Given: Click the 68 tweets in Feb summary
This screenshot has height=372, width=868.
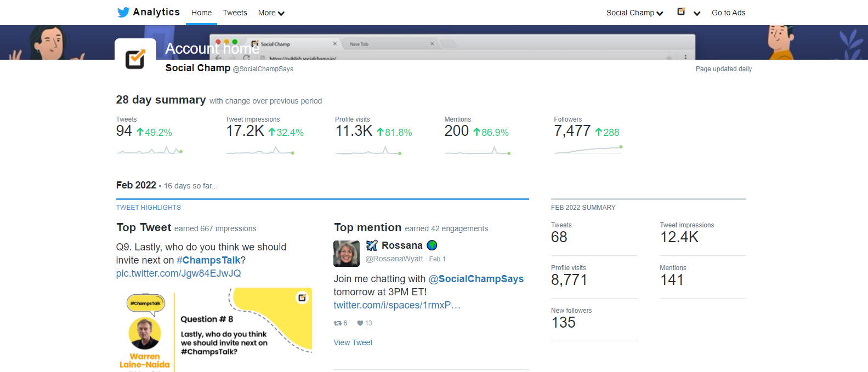Looking at the screenshot, I should click(559, 237).
